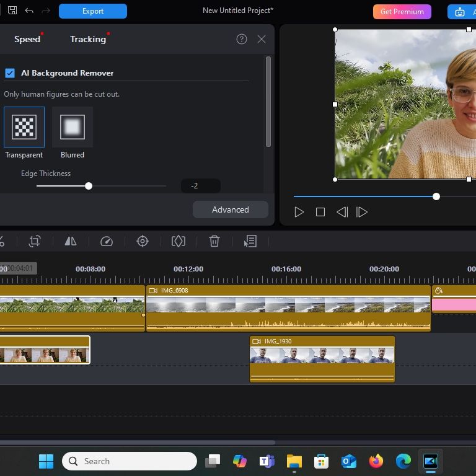This screenshot has width=476, height=476.
Task: Save the project with the floppy disk icon
Action: [x=12, y=11]
